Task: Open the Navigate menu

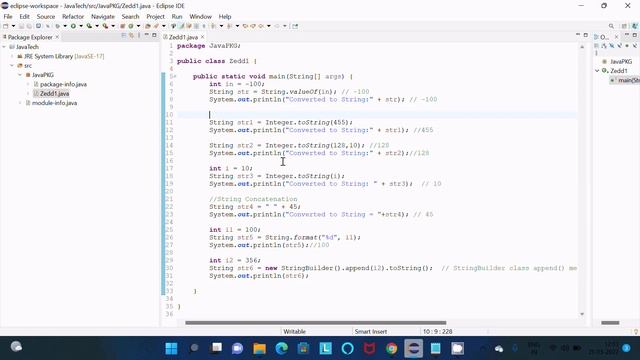Action: (103, 17)
